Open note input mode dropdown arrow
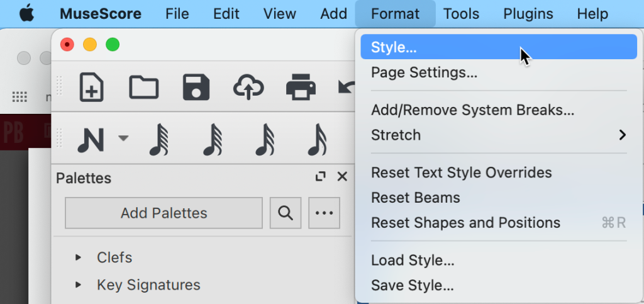 pyautogui.click(x=123, y=138)
